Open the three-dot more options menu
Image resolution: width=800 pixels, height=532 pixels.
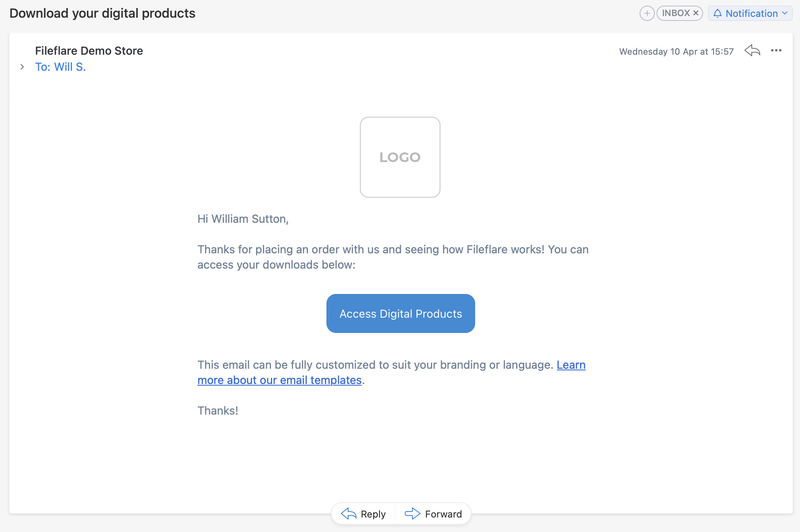tap(776, 51)
